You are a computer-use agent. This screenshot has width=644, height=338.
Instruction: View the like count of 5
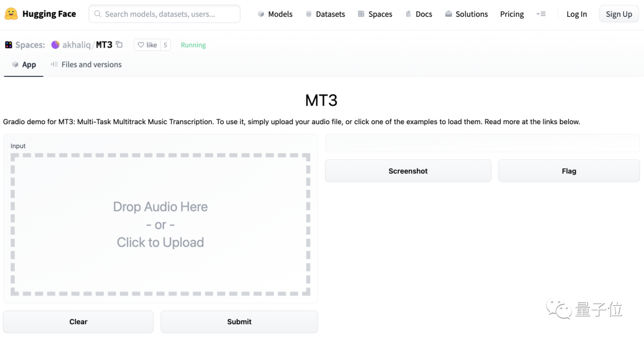(165, 45)
